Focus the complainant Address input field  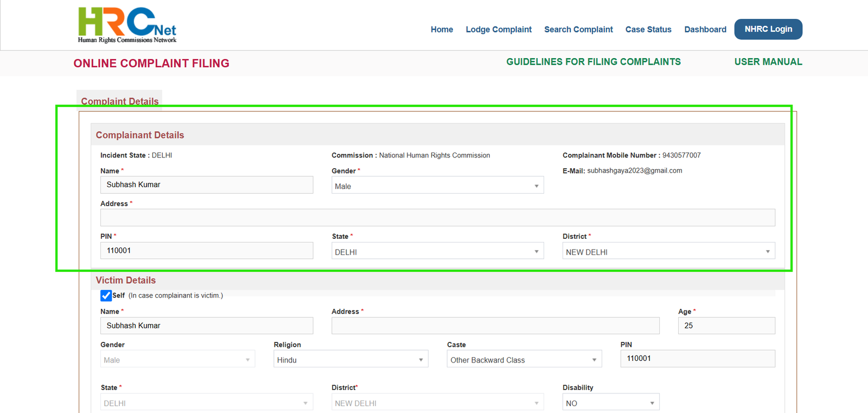(x=437, y=218)
